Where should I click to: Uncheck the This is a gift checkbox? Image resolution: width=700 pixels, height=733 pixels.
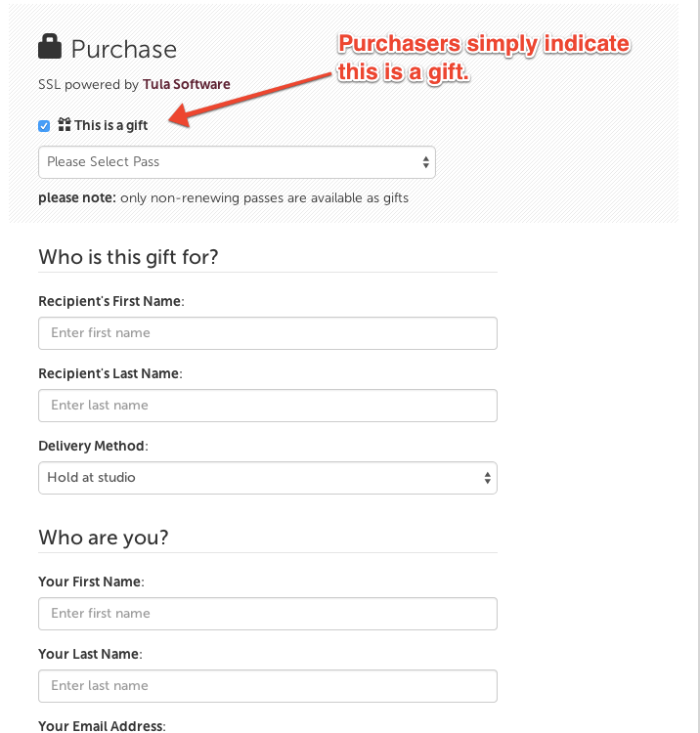(44, 126)
